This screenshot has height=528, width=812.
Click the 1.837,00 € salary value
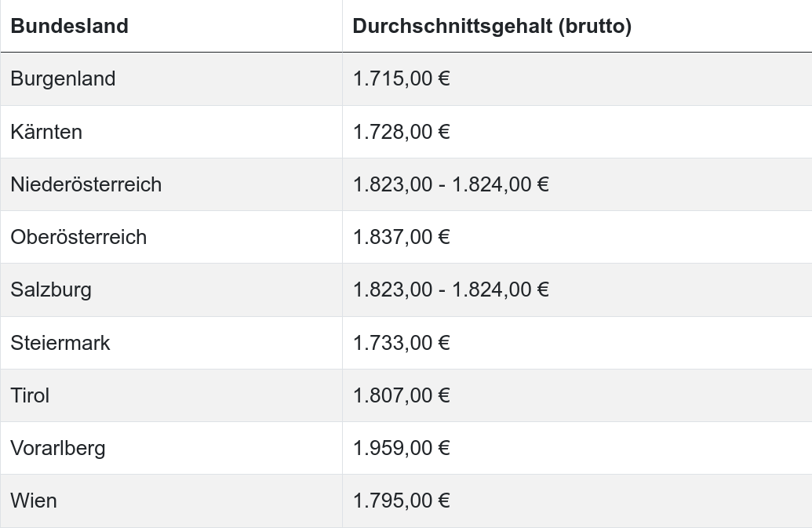pyautogui.click(x=401, y=237)
